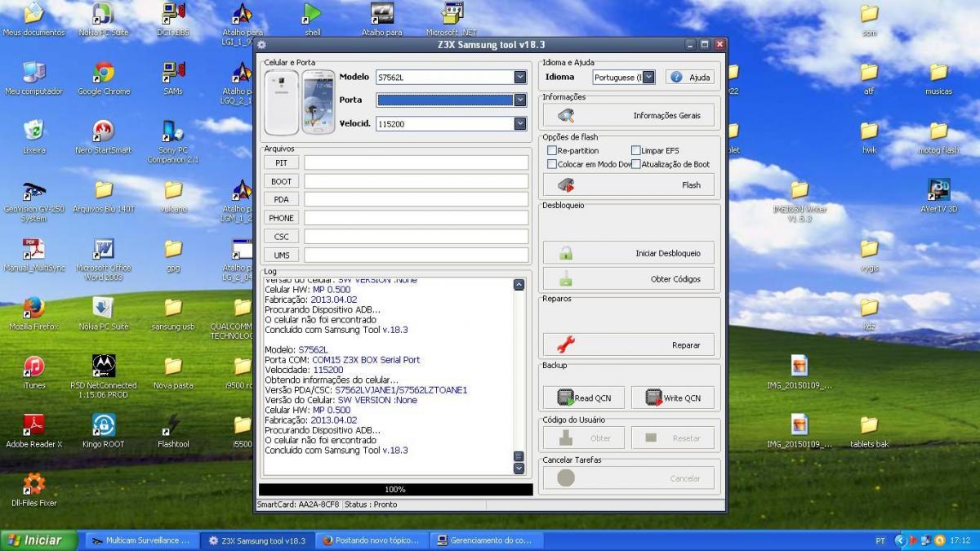Tick the Limpar EFS checkbox
The image size is (980, 551).
[636, 150]
